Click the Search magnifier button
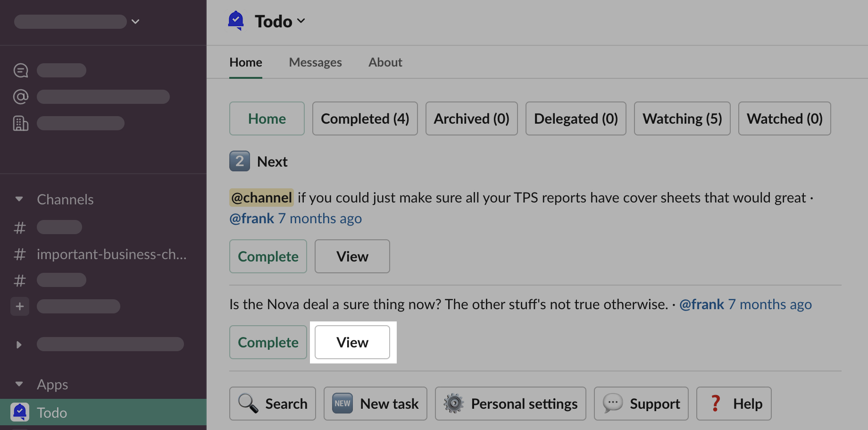868x430 pixels. [272, 404]
